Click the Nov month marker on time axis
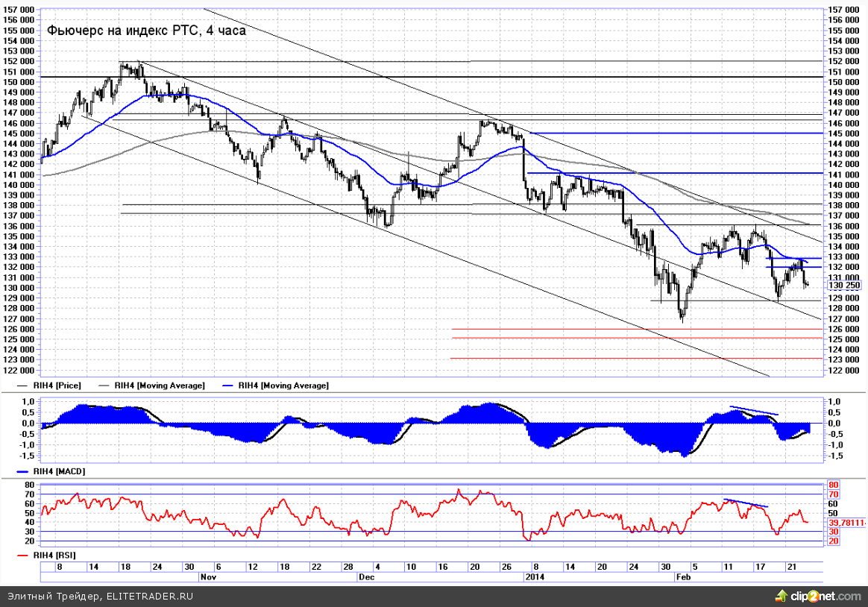This screenshot has width=868, height=607. [x=208, y=577]
